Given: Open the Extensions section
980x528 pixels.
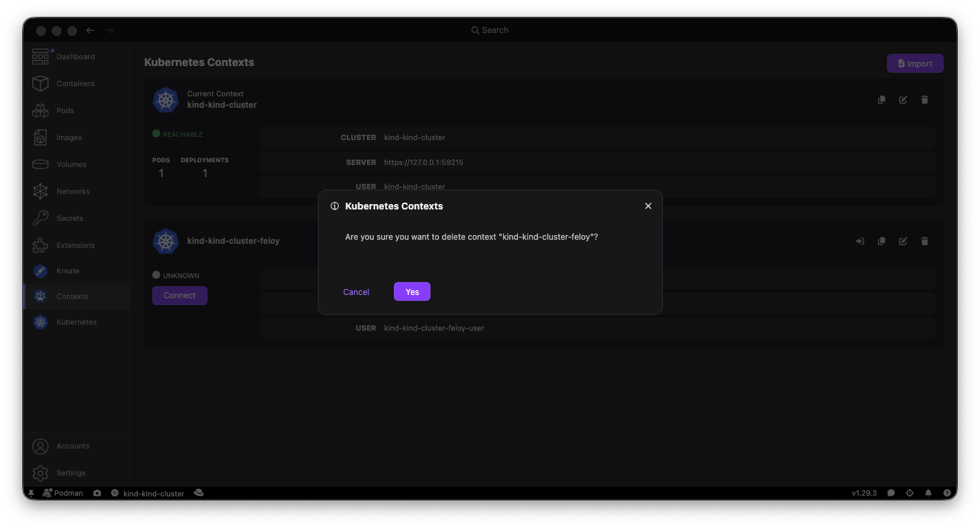Looking at the screenshot, I should [x=77, y=245].
